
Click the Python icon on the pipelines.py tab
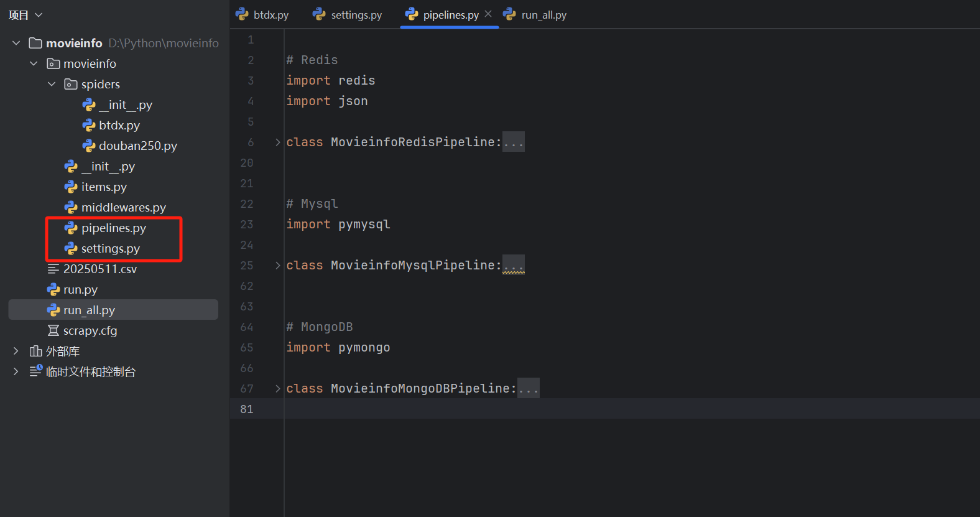(412, 14)
